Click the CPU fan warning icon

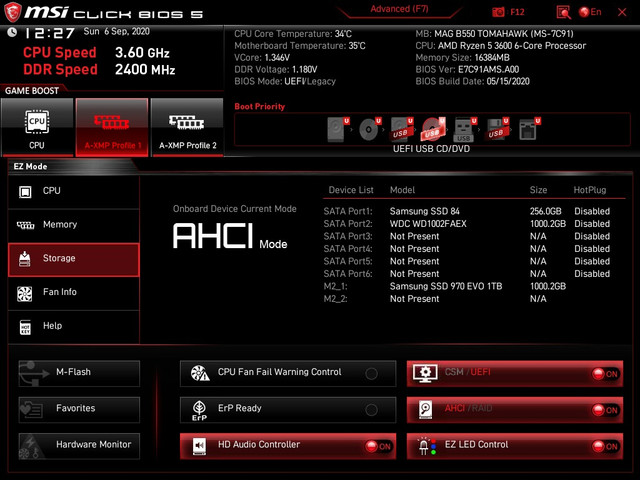click(x=200, y=373)
